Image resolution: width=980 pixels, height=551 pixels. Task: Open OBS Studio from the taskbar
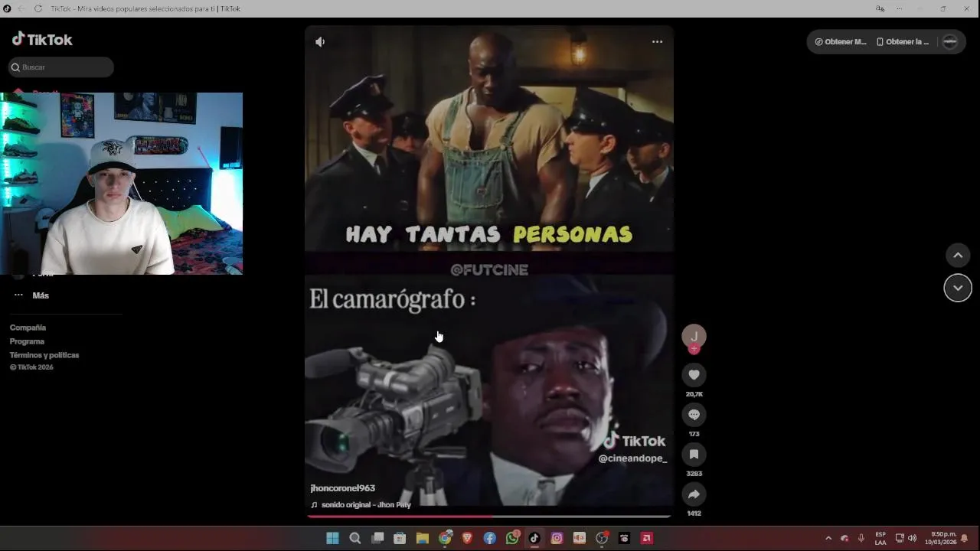(602, 539)
